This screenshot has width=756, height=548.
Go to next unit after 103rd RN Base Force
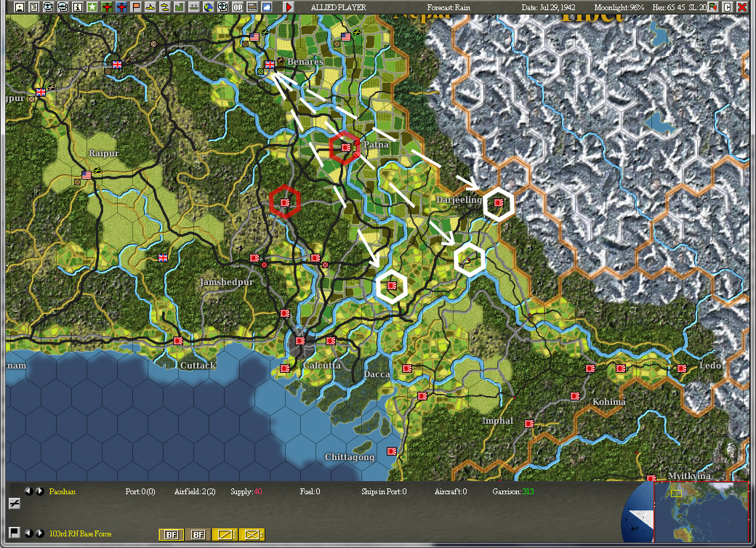tap(39, 533)
